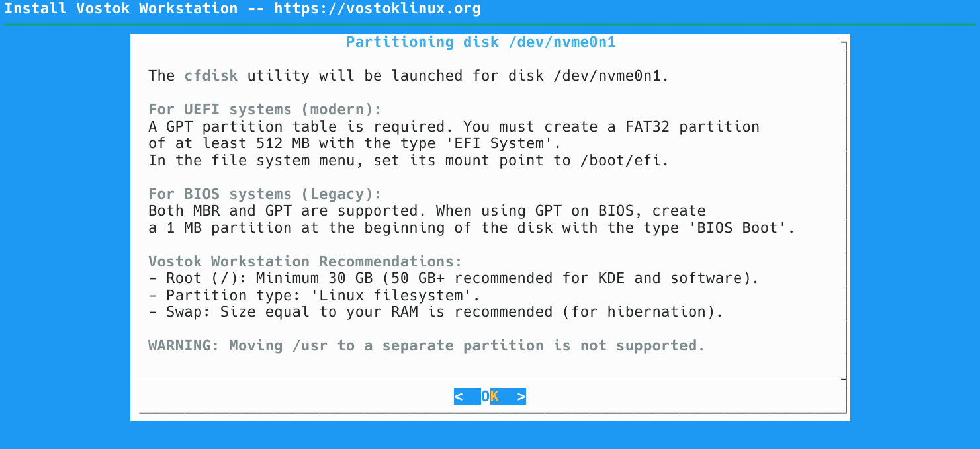
Task: Click the left angle bracket of OK
Action: click(459, 397)
